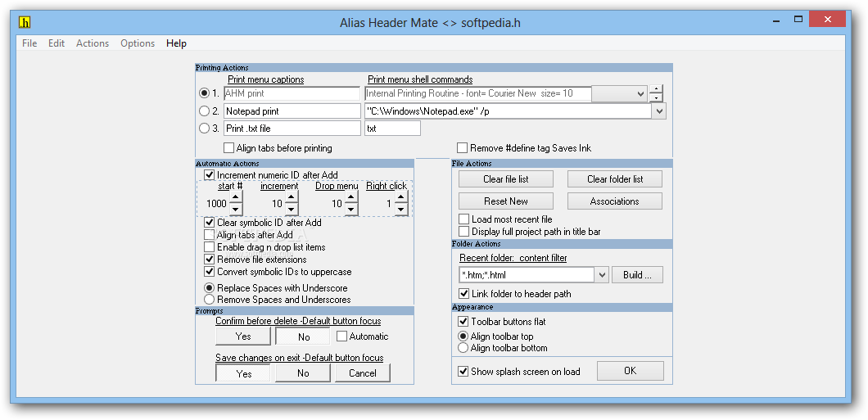This screenshot has height=420, width=868.
Task: Increase font size with up spinner arrow
Action: (x=656, y=89)
